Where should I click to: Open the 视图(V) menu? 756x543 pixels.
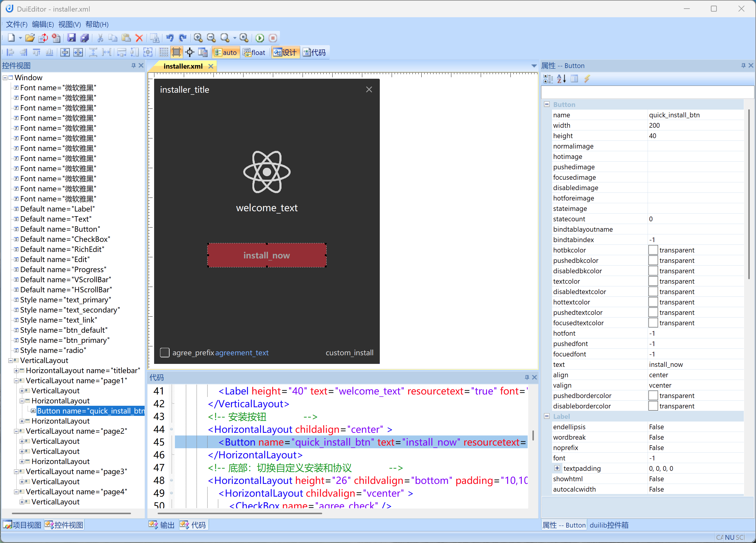[69, 24]
